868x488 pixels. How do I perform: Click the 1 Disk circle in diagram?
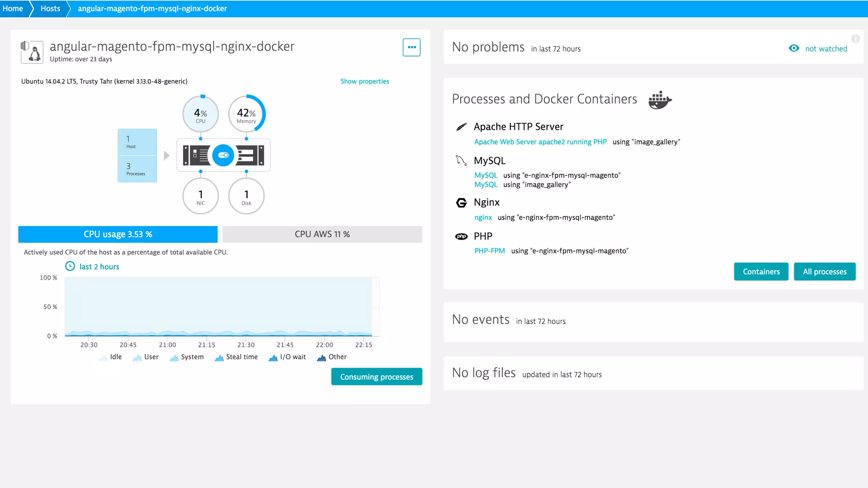click(x=246, y=197)
